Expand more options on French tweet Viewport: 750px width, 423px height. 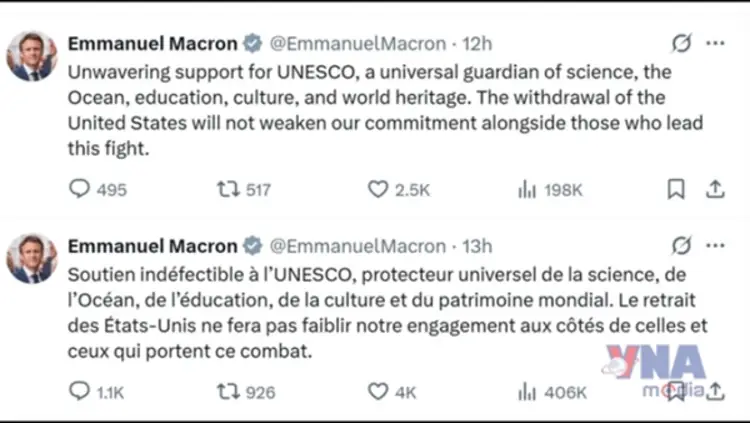pyautogui.click(x=715, y=246)
